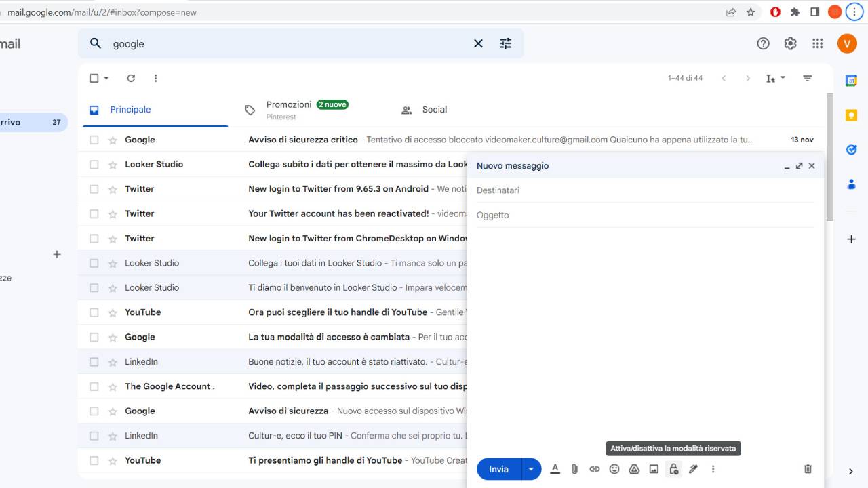
Task: Insert signature pen icon
Action: [x=693, y=469]
